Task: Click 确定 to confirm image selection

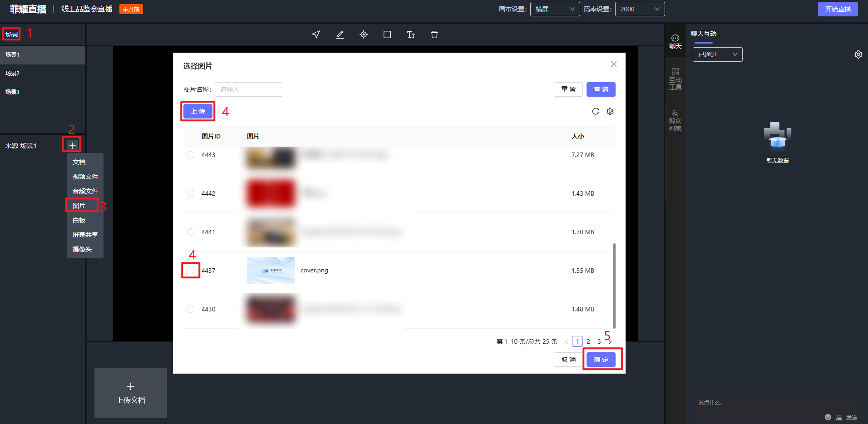Action: tap(601, 360)
